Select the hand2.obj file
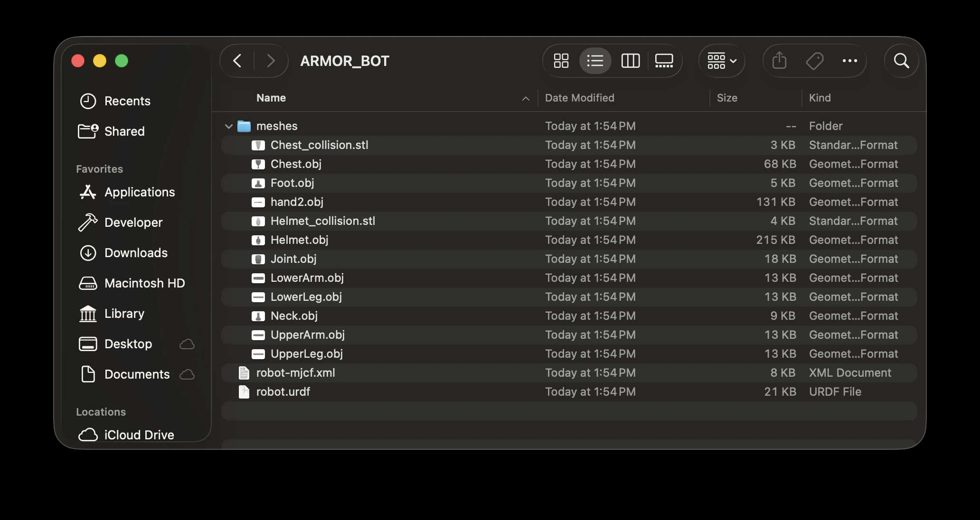Image resolution: width=980 pixels, height=520 pixels. (569, 202)
